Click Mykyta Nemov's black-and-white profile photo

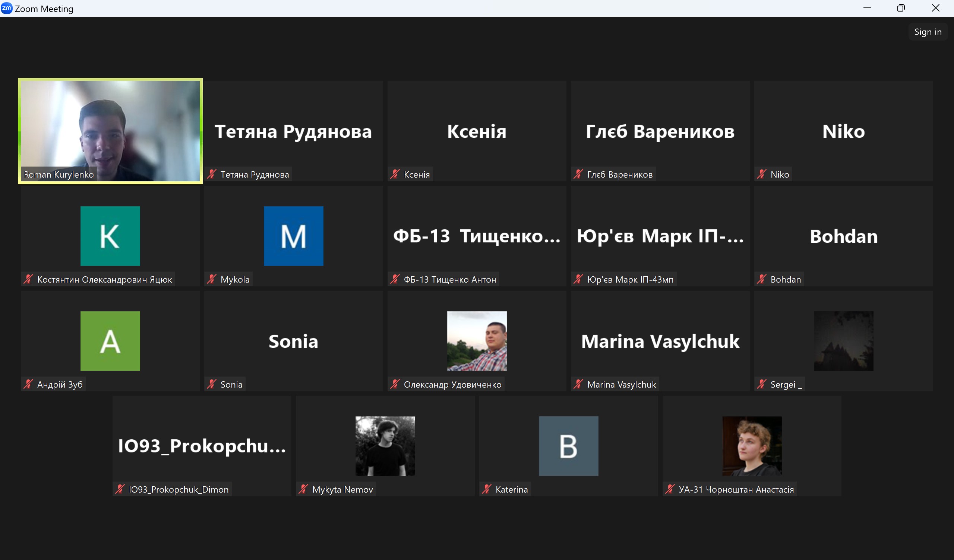385,446
